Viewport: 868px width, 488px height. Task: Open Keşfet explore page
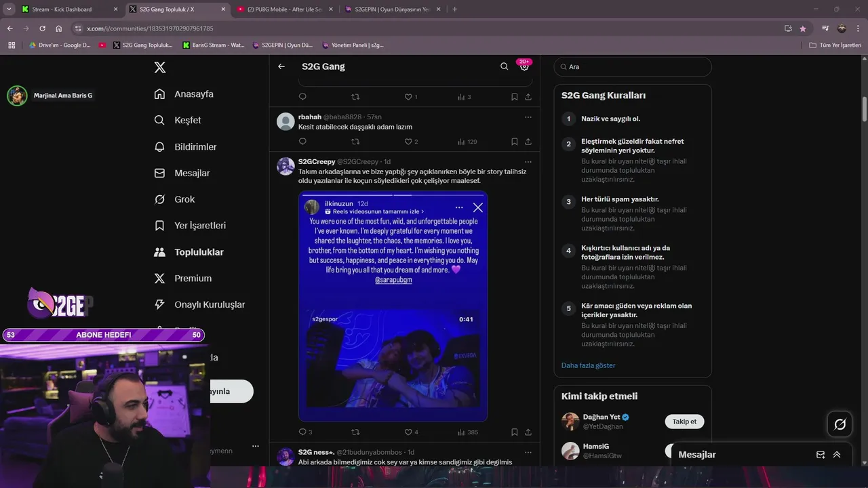pos(178,120)
